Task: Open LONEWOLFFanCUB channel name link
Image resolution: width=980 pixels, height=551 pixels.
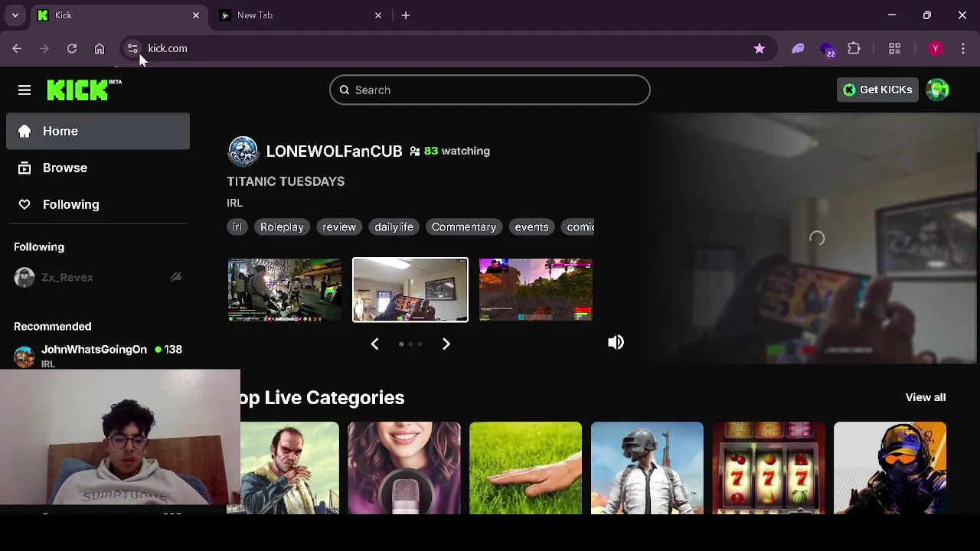Action: [334, 151]
